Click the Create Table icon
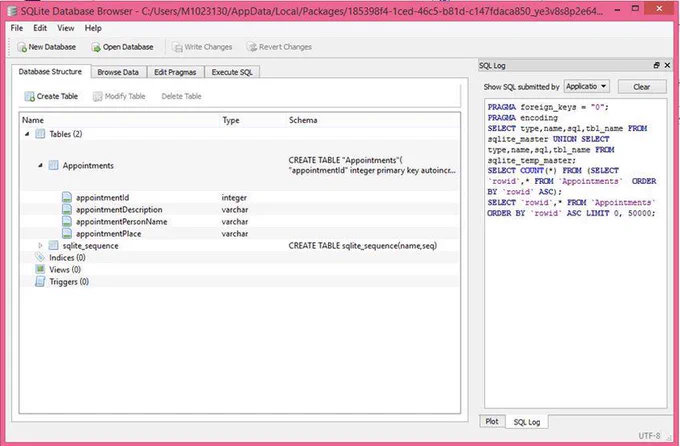Viewport: 680px width, 446px height. (29, 96)
